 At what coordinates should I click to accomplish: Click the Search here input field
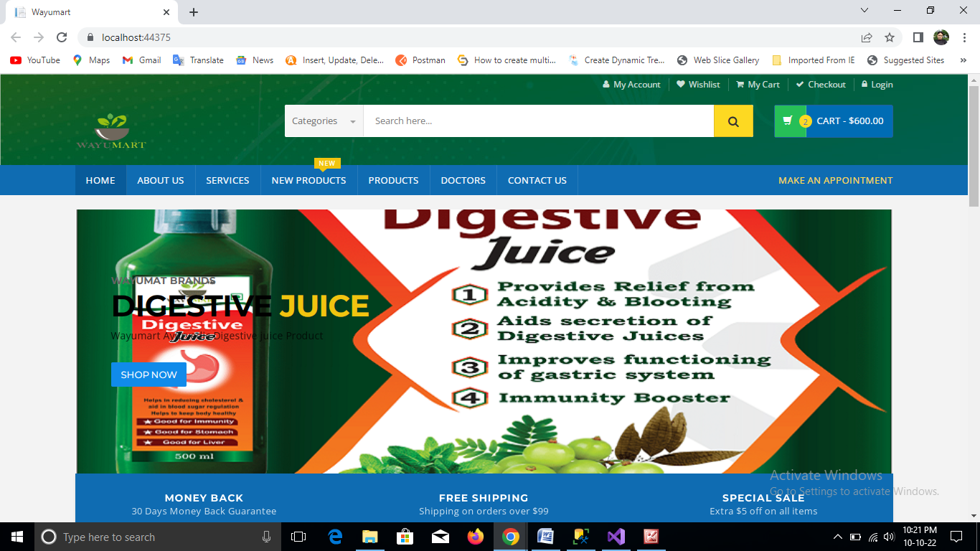coord(538,121)
